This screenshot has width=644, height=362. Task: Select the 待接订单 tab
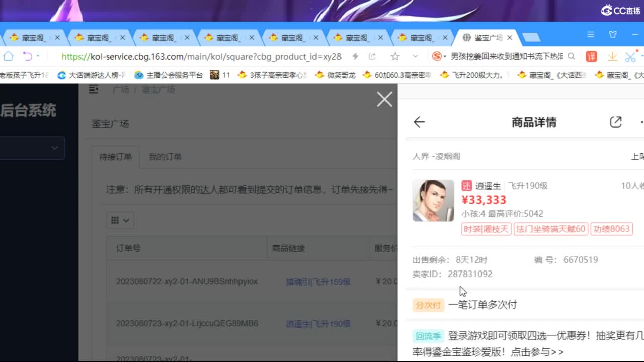pos(116,157)
